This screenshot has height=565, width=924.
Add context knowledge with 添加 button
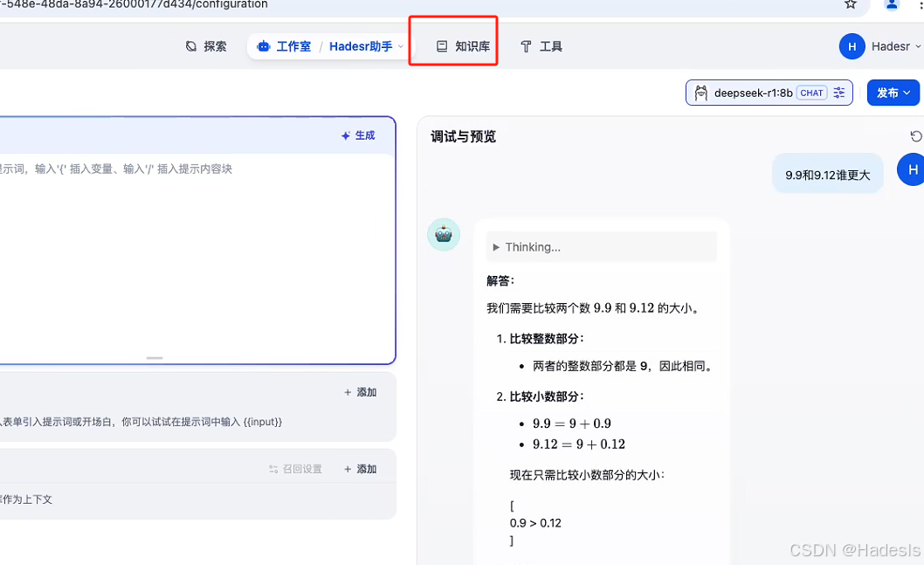coord(360,469)
